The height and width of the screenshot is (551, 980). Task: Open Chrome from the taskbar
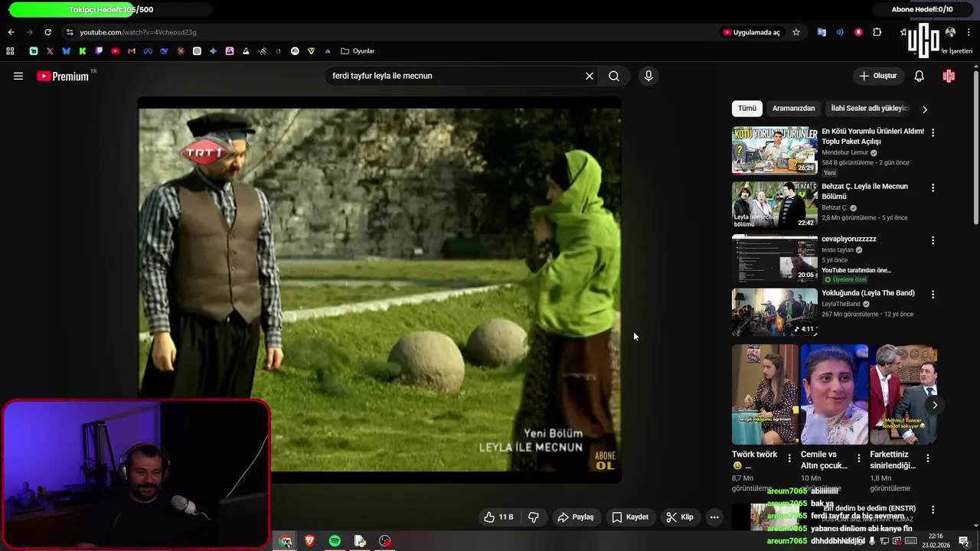(x=286, y=541)
